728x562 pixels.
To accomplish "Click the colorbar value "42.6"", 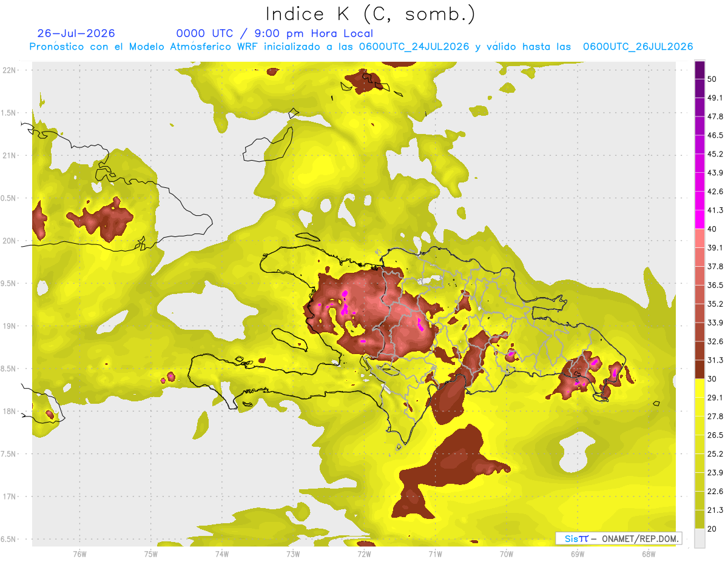I will click(715, 192).
